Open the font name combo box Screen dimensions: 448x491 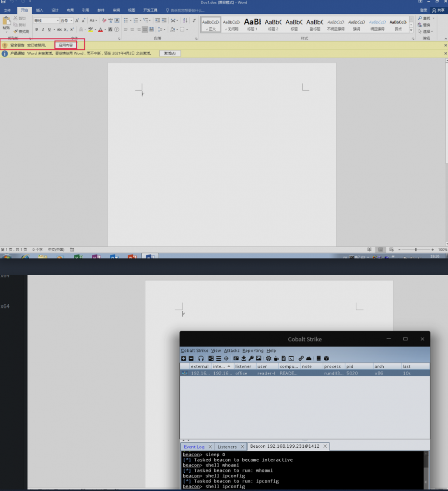[47, 20]
